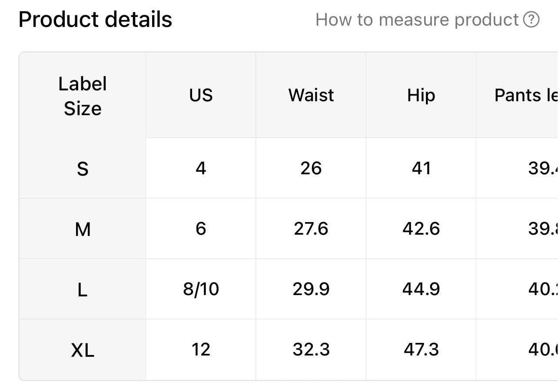The image size is (558, 392).
Task: Click the hip value 41 cell
Action: (x=421, y=168)
